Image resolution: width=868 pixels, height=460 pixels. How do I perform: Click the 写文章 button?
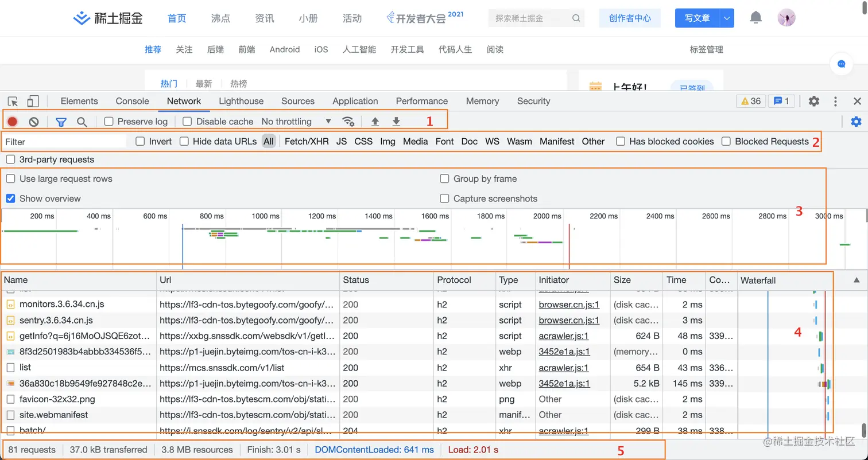click(697, 18)
